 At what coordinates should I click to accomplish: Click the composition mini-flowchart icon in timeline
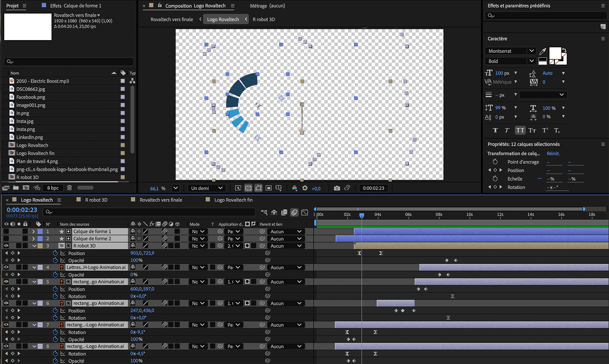tap(264, 212)
